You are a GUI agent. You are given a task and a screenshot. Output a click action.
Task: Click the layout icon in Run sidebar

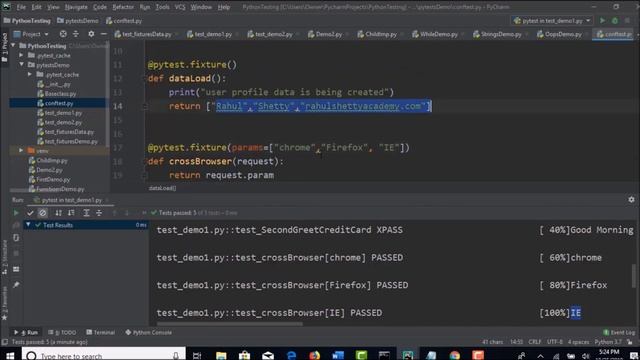(16, 269)
